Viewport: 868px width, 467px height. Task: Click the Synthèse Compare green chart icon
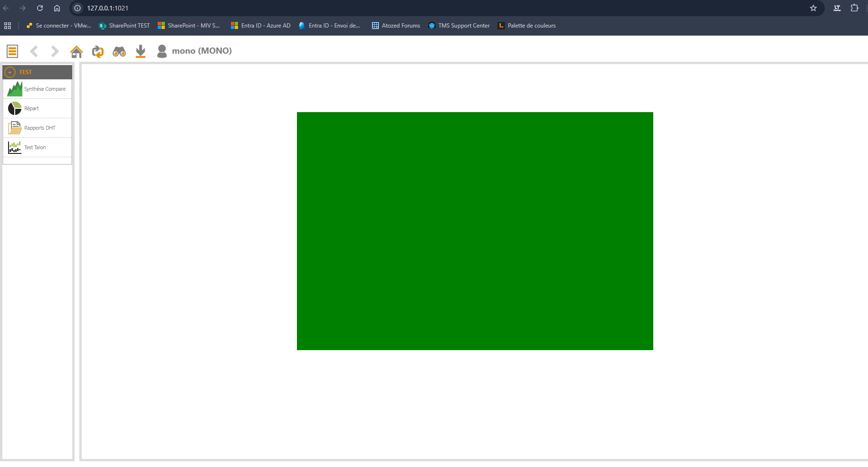tap(15, 89)
